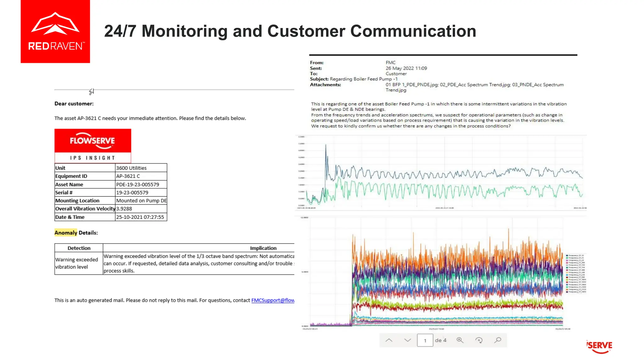Click the '02_PDE_Acc Spectrum Trend.jpg' attachment name

click(x=475, y=85)
